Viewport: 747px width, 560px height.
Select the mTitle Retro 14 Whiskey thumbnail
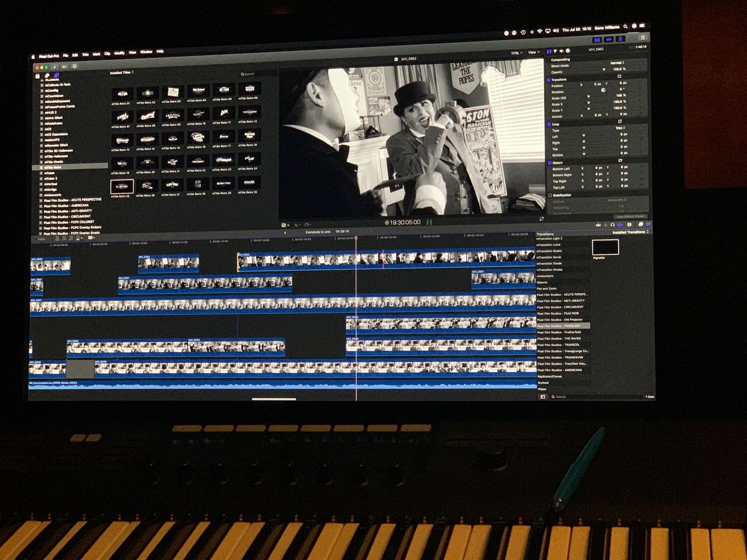click(x=147, y=140)
